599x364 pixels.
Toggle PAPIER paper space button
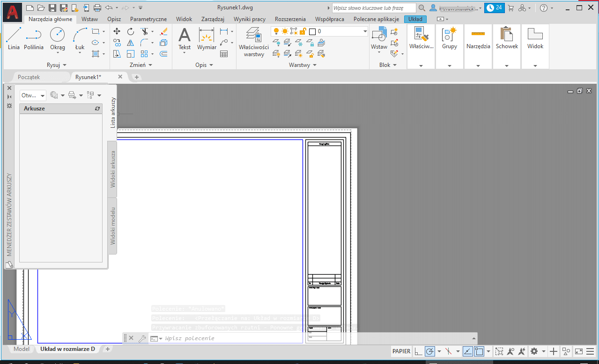pyautogui.click(x=401, y=351)
